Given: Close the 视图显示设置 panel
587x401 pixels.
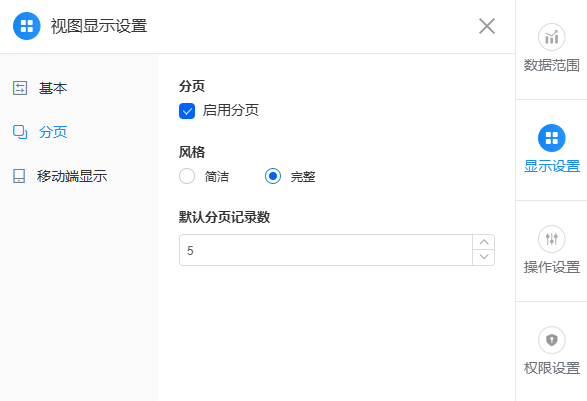Looking at the screenshot, I should 487,26.
